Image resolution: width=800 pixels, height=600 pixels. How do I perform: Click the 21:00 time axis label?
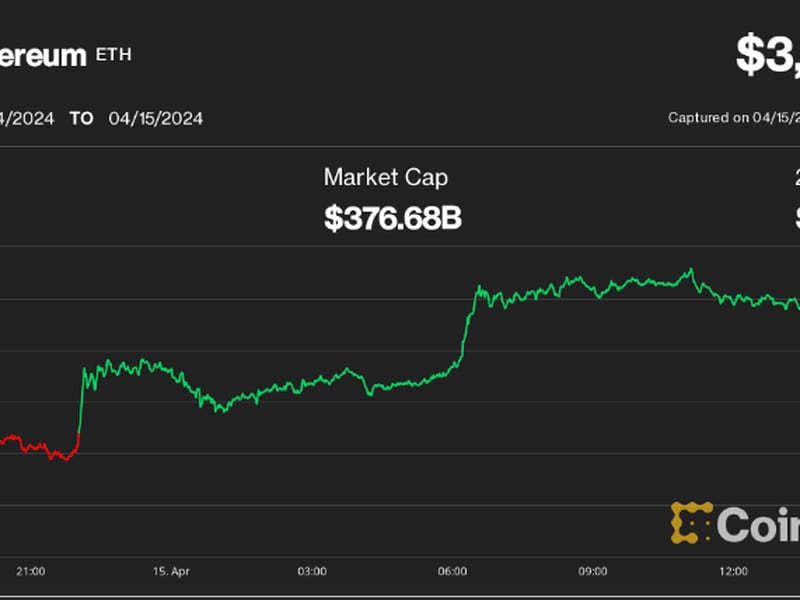tap(30, 571)
